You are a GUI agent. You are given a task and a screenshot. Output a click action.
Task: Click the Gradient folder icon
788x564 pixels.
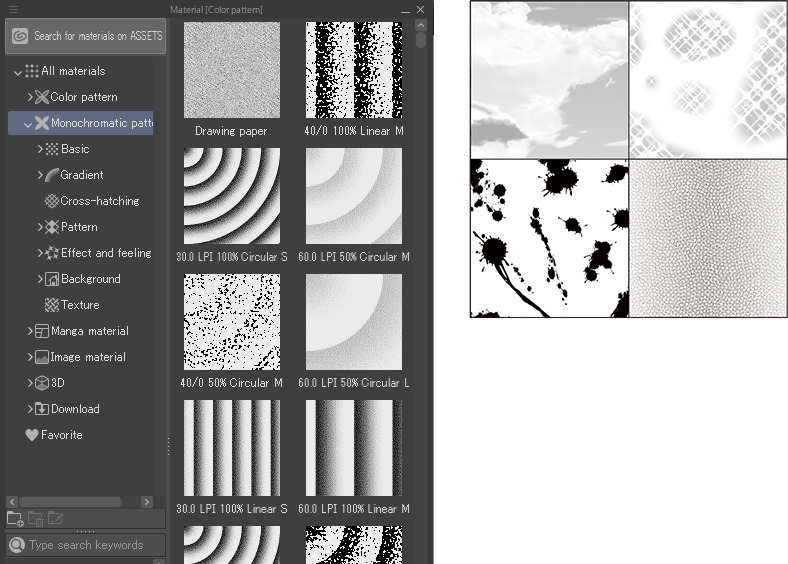tap(52, 175)
